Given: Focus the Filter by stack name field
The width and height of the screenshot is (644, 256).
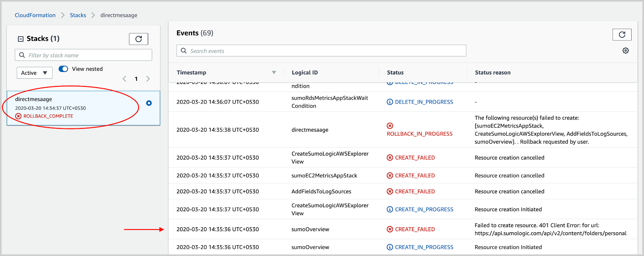Looking at the screenshot, I should 88,55.
